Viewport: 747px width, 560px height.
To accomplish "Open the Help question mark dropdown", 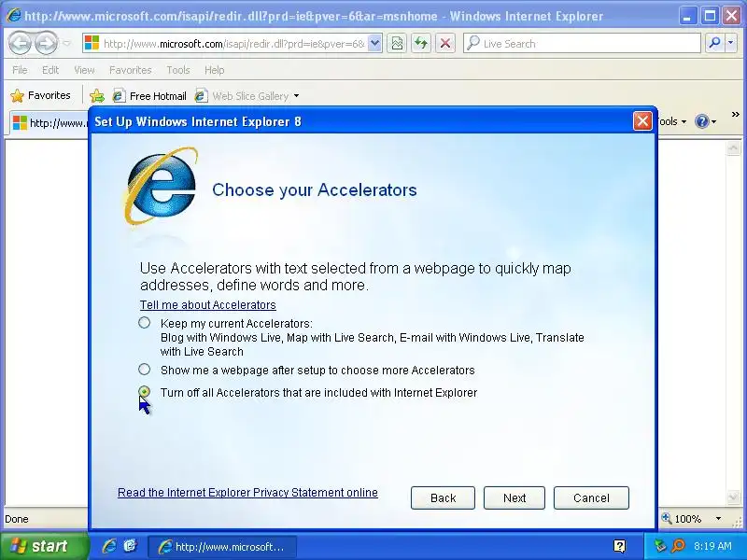I will coord(706,121).
